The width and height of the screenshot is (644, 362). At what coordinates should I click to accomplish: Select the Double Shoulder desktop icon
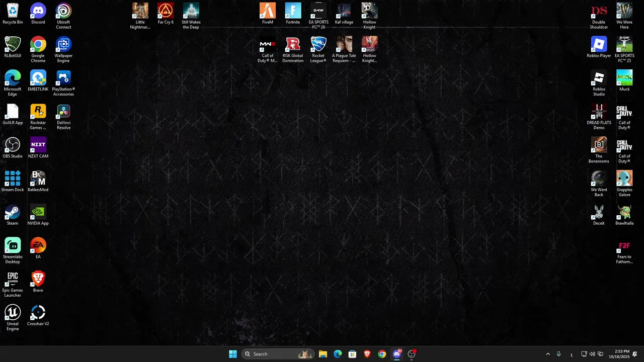click(x=599, y=16)
